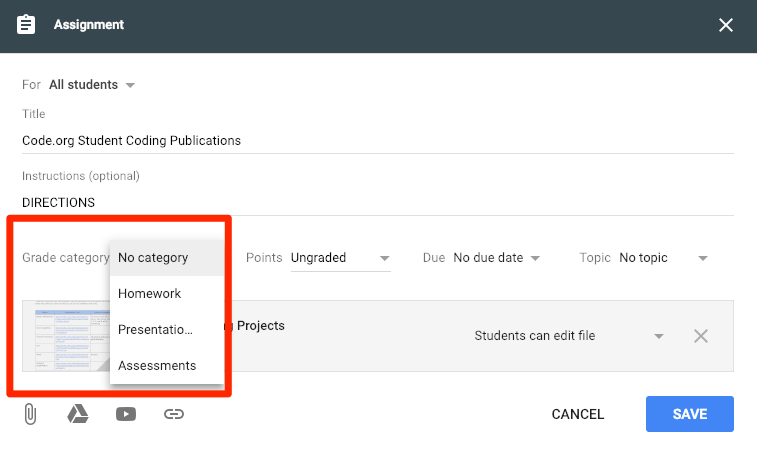Click the paperclip attach file icon
This screenshot has height=455, width=757.
click(x=30, y=414)
